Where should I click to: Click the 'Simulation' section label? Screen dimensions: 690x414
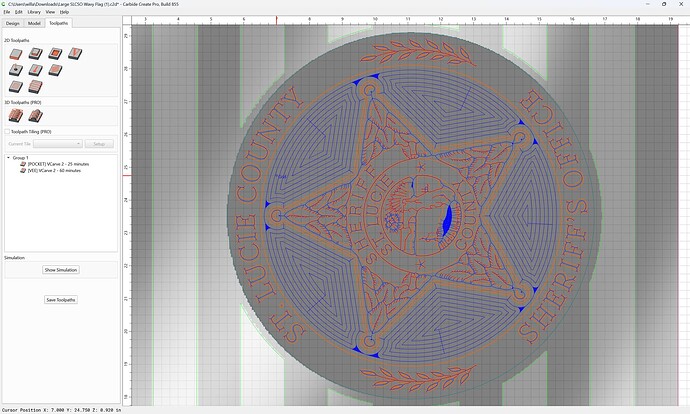point(15,258)
